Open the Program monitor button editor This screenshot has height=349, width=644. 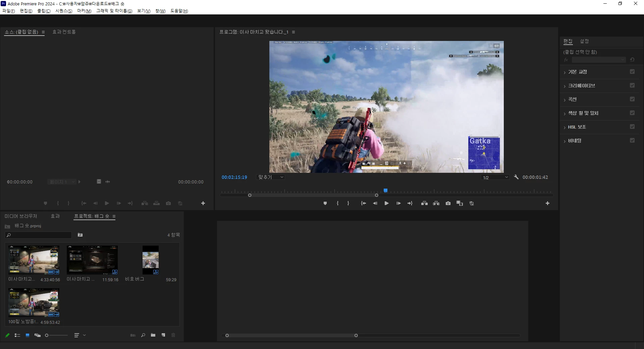coord(547,203)
